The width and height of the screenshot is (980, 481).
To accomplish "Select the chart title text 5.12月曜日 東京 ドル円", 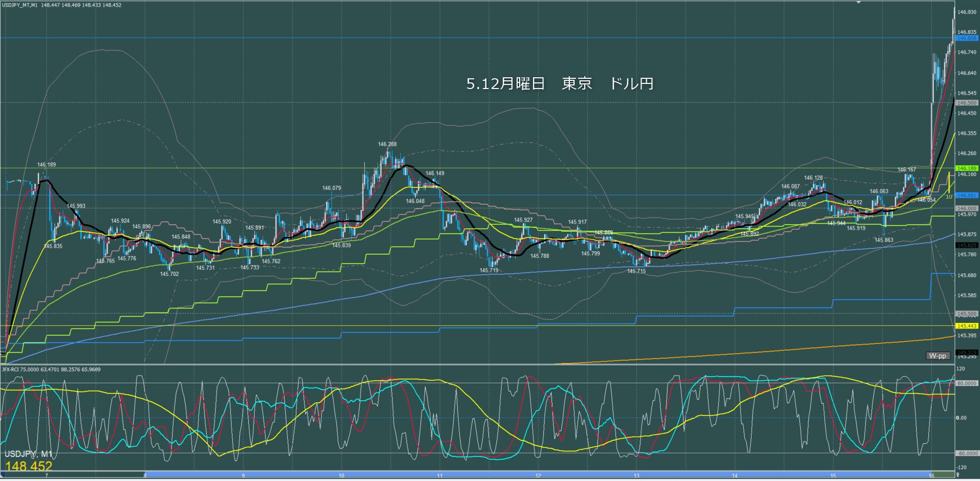I will coord(560,83).
